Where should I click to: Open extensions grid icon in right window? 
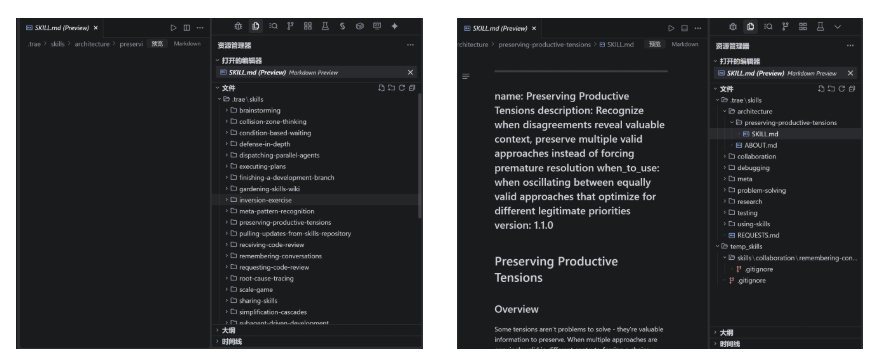(802, 26)
